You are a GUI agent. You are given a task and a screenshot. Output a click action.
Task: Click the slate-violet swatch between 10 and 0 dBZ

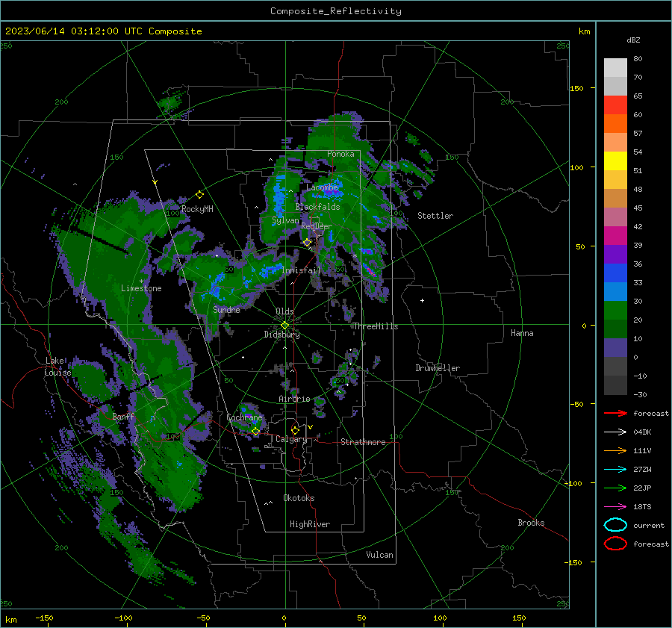pyautogui.click(x=615, y=348)
